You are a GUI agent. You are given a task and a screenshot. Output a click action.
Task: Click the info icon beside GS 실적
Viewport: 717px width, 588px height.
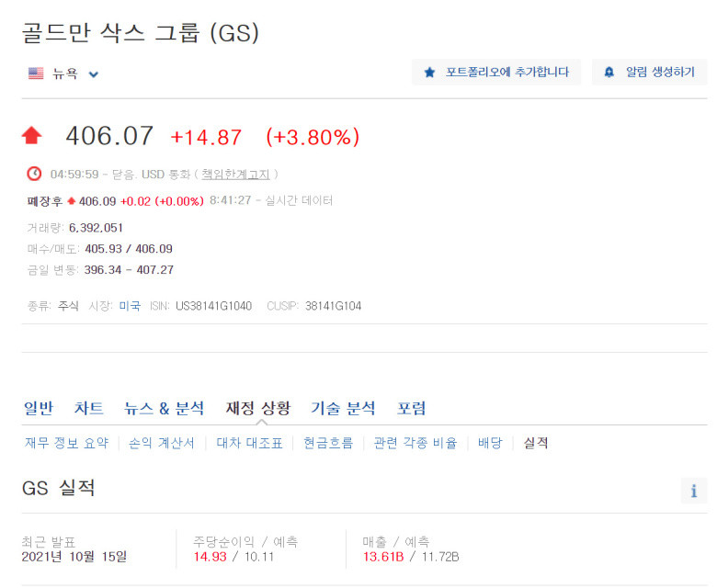click(694, 491)
